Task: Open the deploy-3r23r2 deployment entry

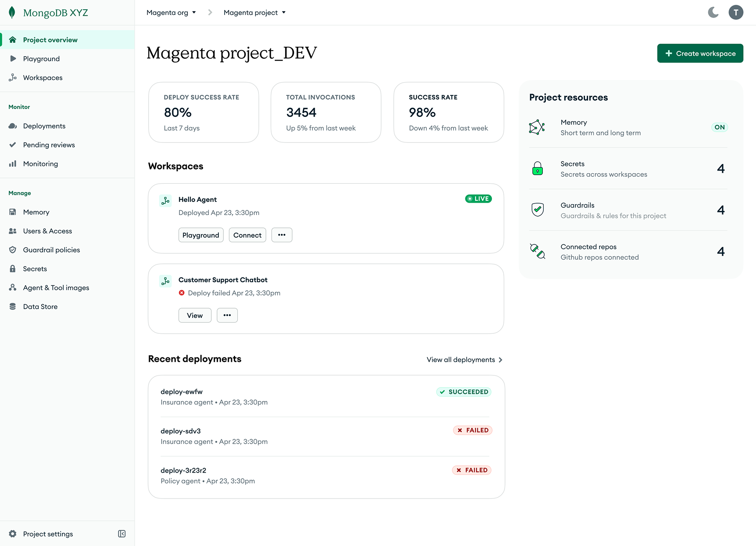Action: click(326, 476)
